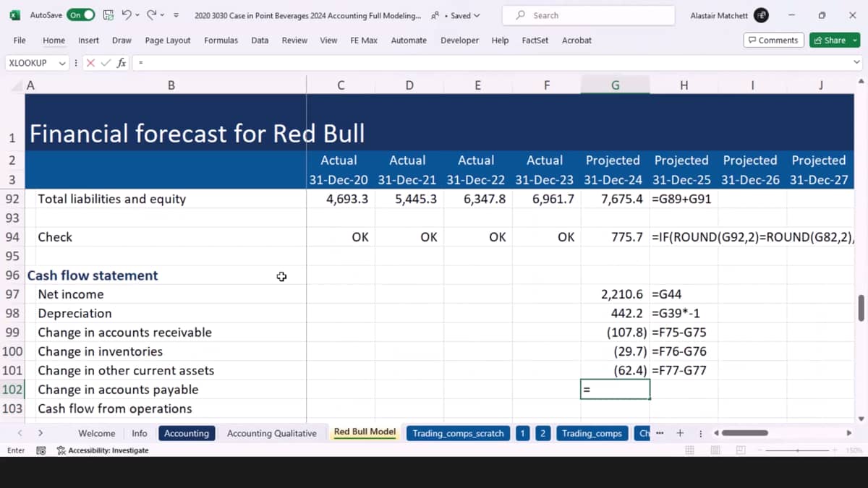
Task: Click cell G102 containing equals sign
Action: [615, 390]
